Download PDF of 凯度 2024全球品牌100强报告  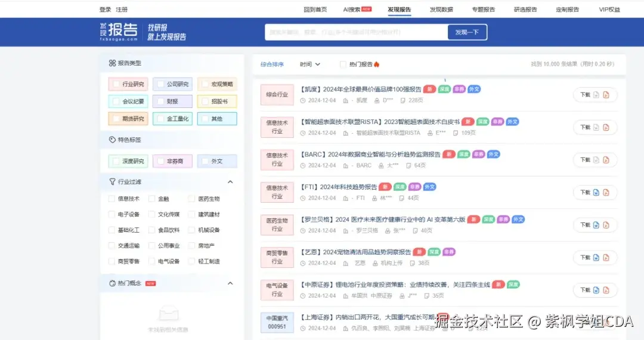coord(606,95)
